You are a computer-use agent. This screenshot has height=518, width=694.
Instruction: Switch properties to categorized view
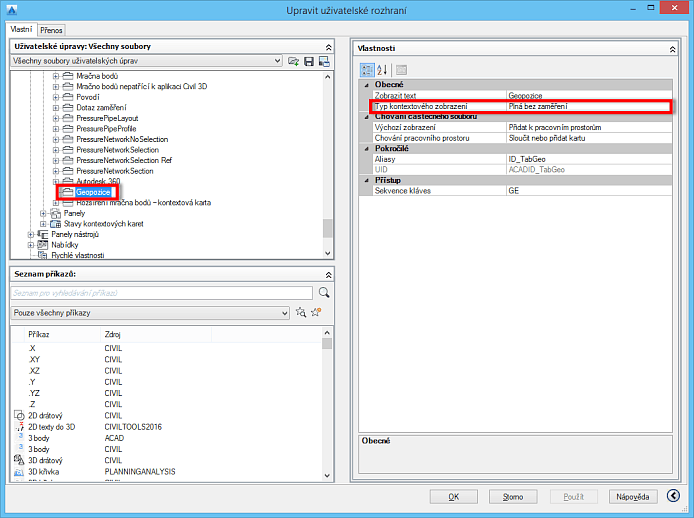point(367,69)
